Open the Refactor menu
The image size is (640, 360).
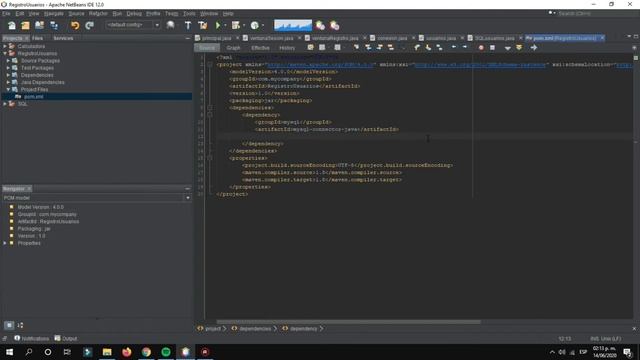click(98, 13)
